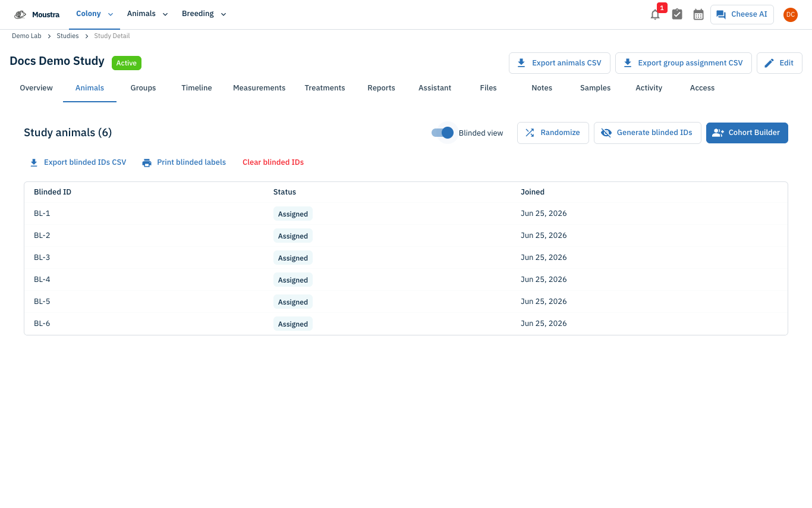Open Cheese AI chat
This screenshot has width=812, height=508.
(x=742, y=14)
